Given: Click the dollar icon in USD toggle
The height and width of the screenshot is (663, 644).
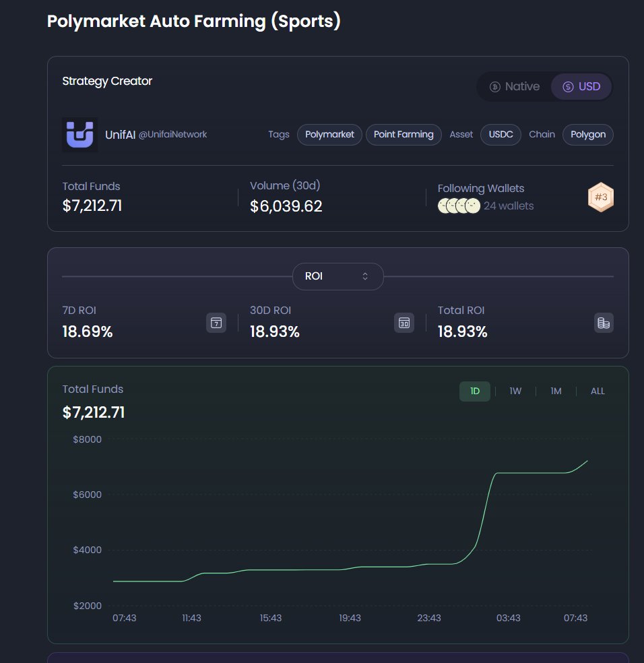Looking at the screenshot, I should tap(568, 87).
